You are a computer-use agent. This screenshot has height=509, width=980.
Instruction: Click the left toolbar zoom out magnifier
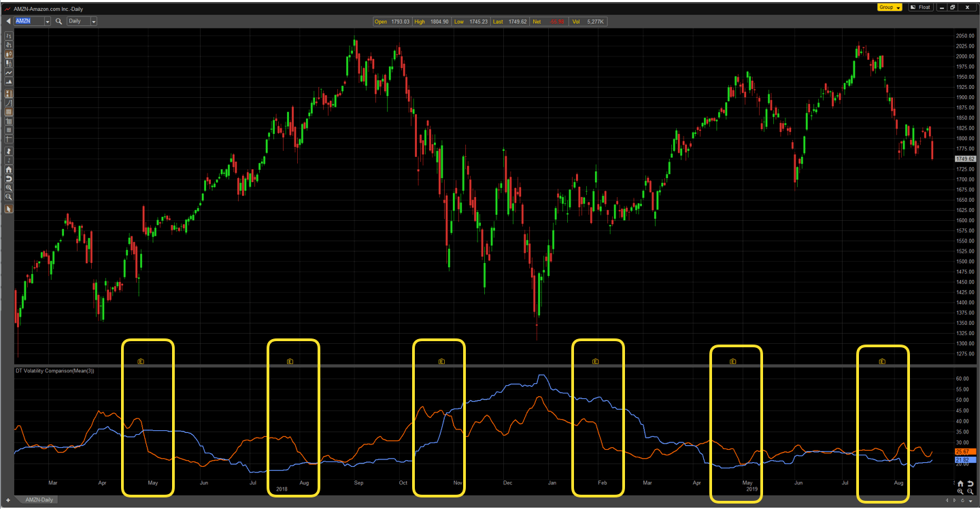(9, 196)
